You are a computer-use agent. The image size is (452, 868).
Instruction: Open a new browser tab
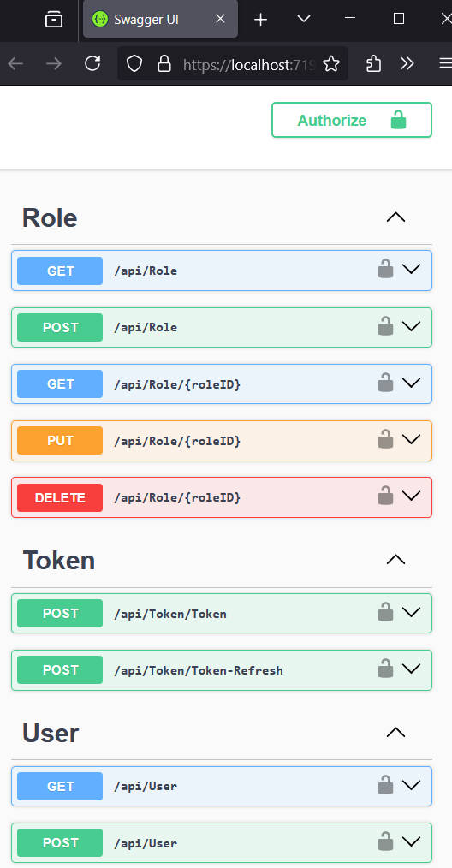(260, 20)
